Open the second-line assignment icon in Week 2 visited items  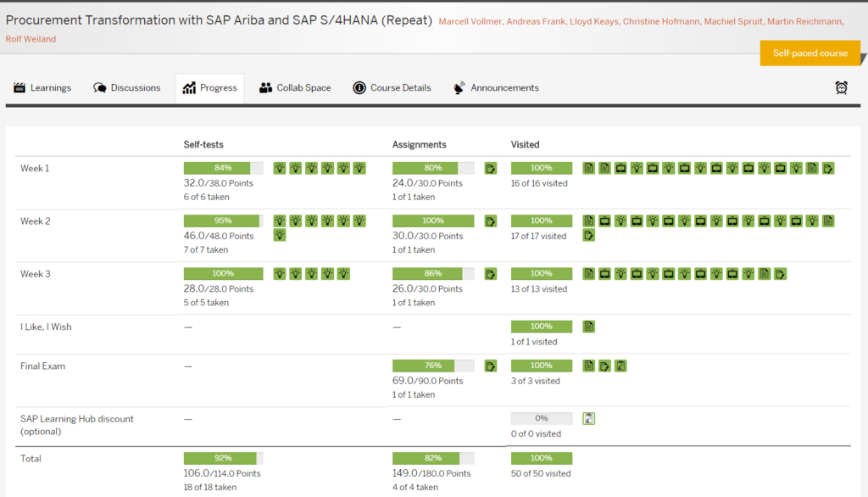point(588,235)
